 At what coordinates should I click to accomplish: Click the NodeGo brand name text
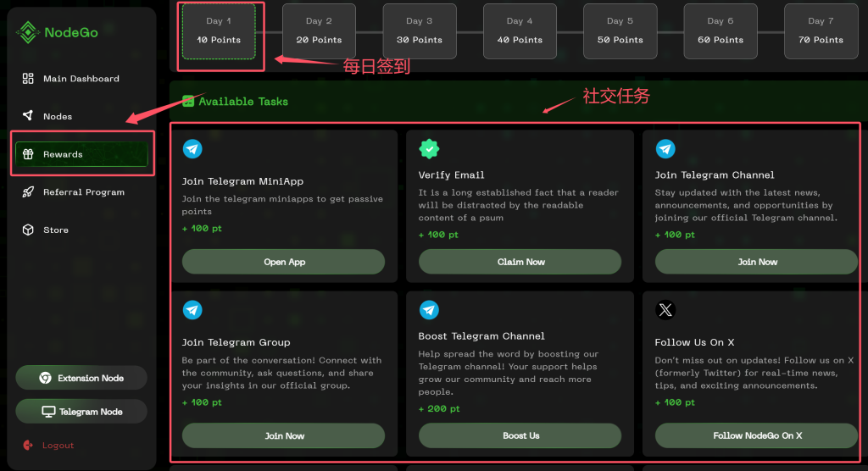coord(71,33)
